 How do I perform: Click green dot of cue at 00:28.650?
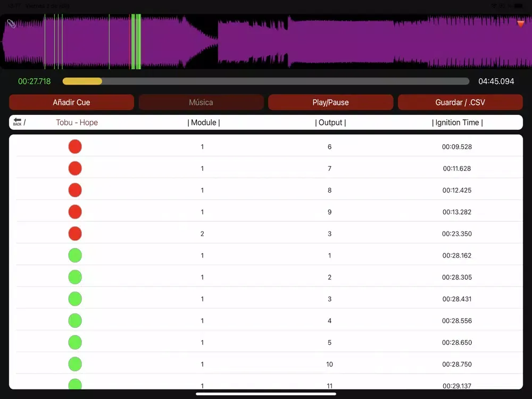(75, 342)
